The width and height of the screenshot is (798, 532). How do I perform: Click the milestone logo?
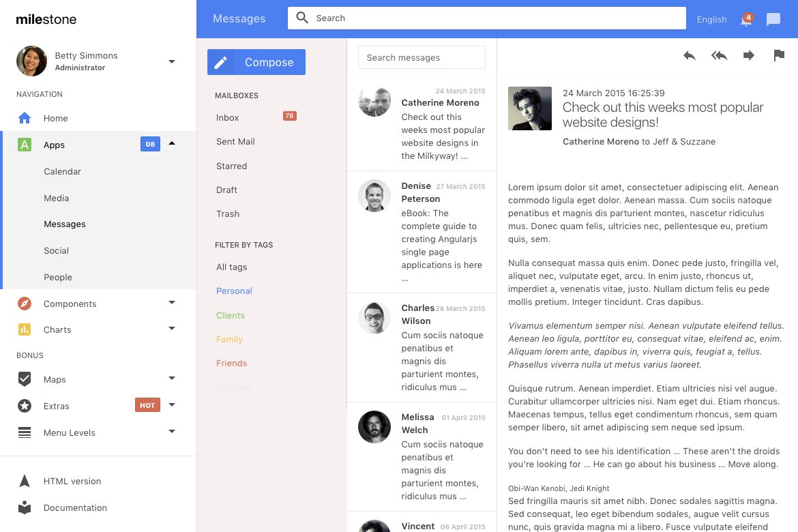coord(46,19)
